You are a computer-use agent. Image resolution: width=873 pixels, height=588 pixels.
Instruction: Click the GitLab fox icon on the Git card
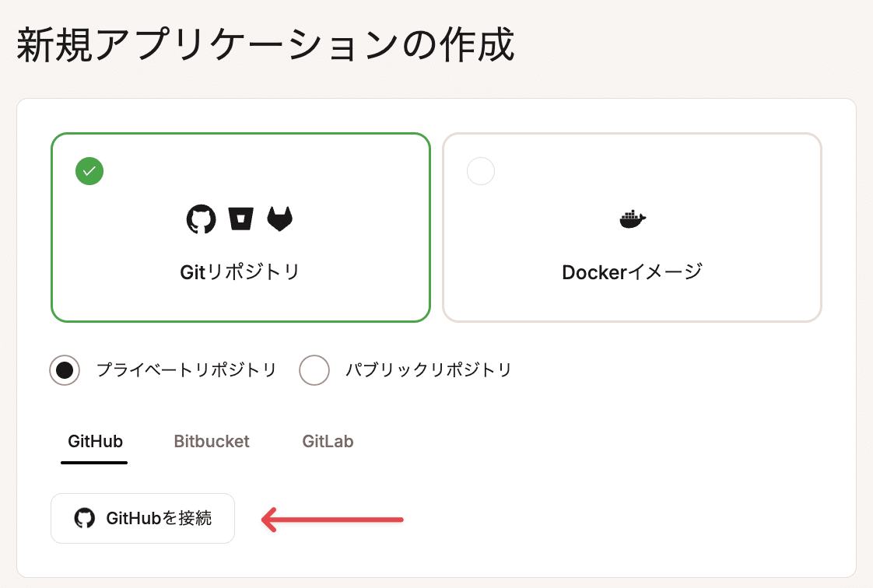click(x=280, y=219)
